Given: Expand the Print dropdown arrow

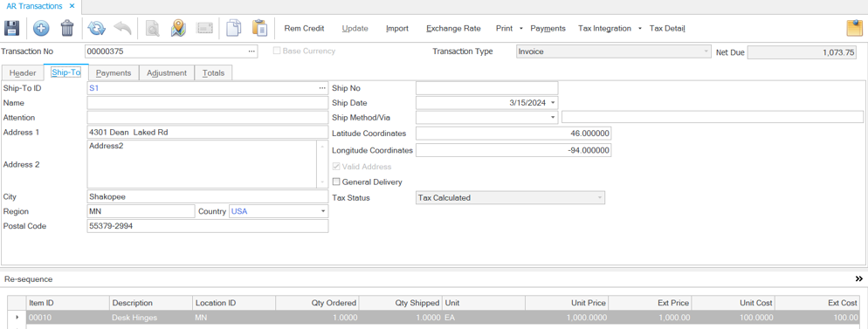Looking at the screenshot, I should (x=521, y=28).
